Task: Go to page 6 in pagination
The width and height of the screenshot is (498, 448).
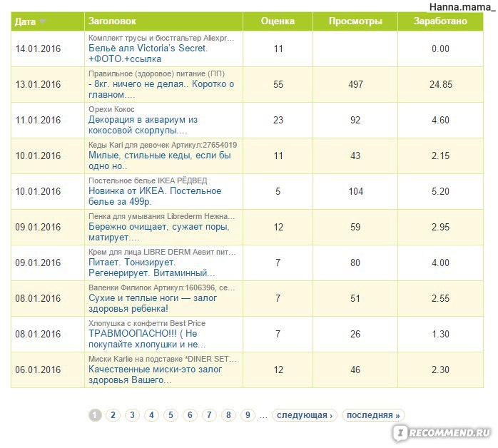Action: 190,415
